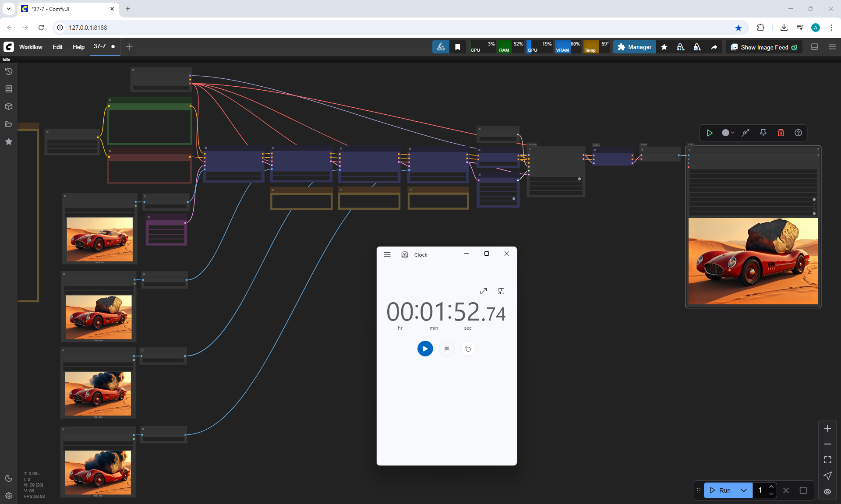Open node color picker dropdown
Image resolution: width=841 pixels, height=504 pixels.
(728, 133)
